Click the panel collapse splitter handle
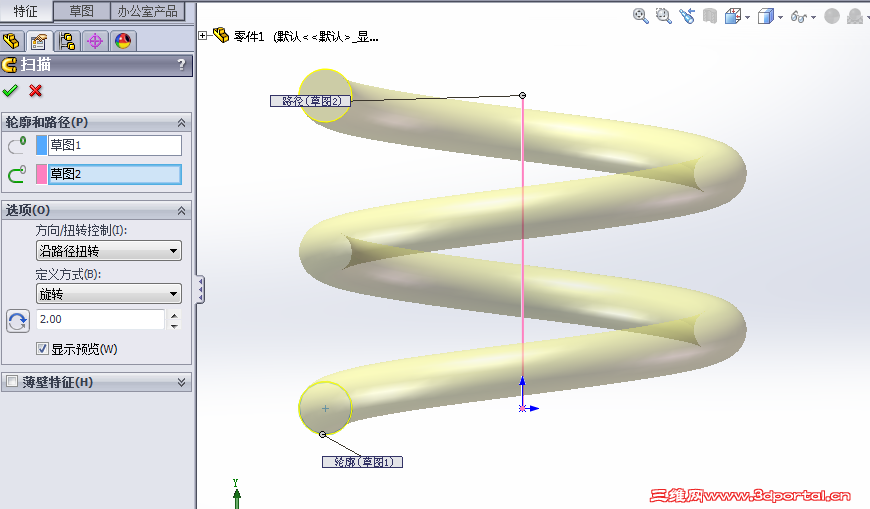The height and width of the screenshot is (509, 870). 200,290
